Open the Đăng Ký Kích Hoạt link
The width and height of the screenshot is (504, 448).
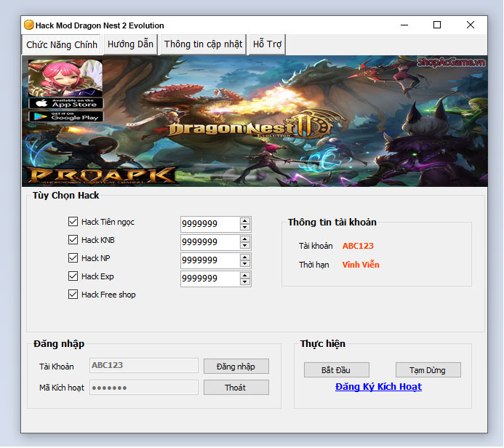click(378, 387)
